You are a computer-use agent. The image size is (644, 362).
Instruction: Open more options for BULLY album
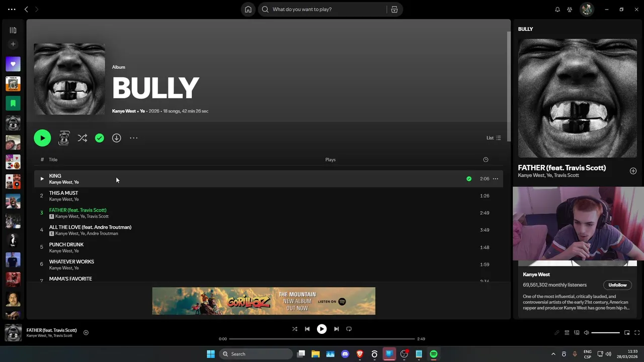click(133, 138)
